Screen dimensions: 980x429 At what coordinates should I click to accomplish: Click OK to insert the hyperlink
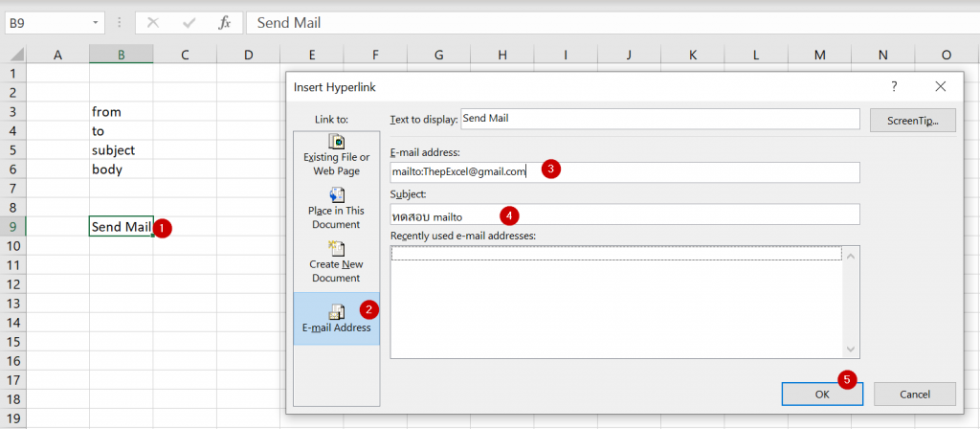click(x=822, y=394)
